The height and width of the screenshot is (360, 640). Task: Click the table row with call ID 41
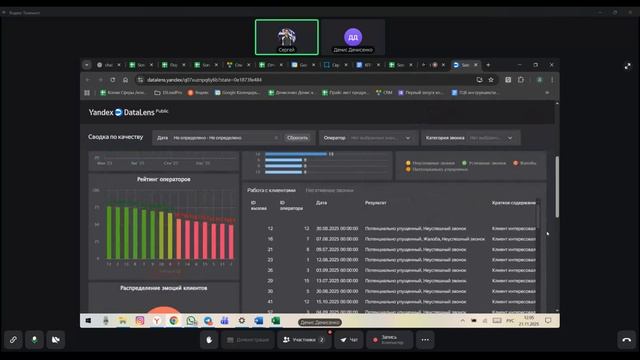393,302
